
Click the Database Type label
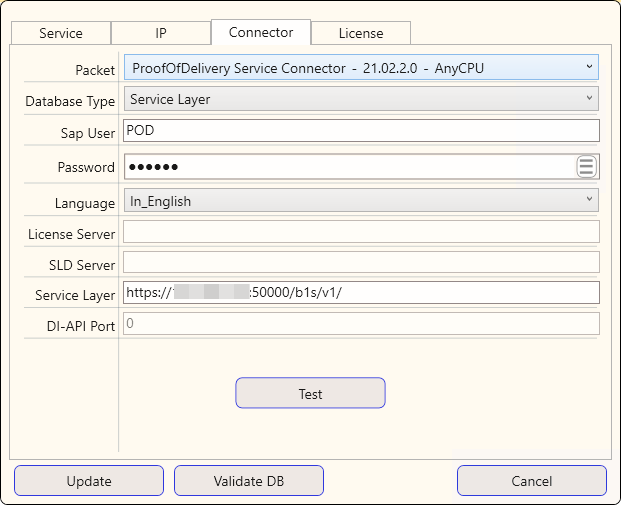point(70,102)
